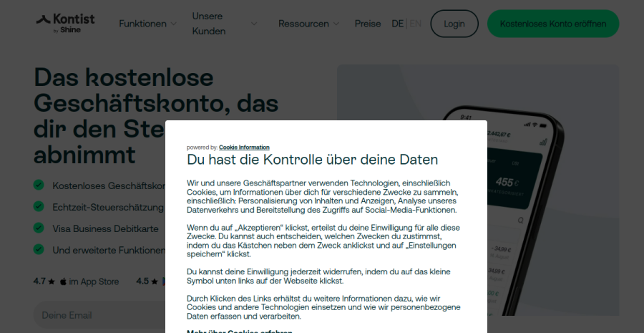Open the Cookie Information link
644x333 pixels.
[244, 148]
